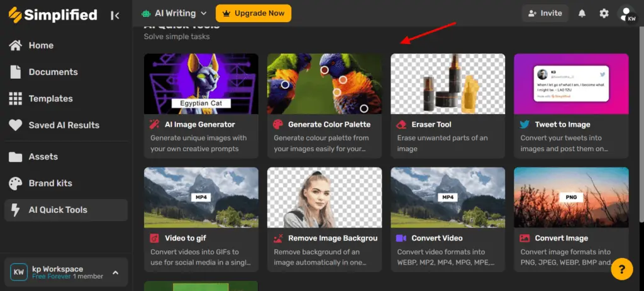The width and height of the screenshot is (644, 291).
Task: Open the AI Image Generator title link
Action: tap(200, 124)
